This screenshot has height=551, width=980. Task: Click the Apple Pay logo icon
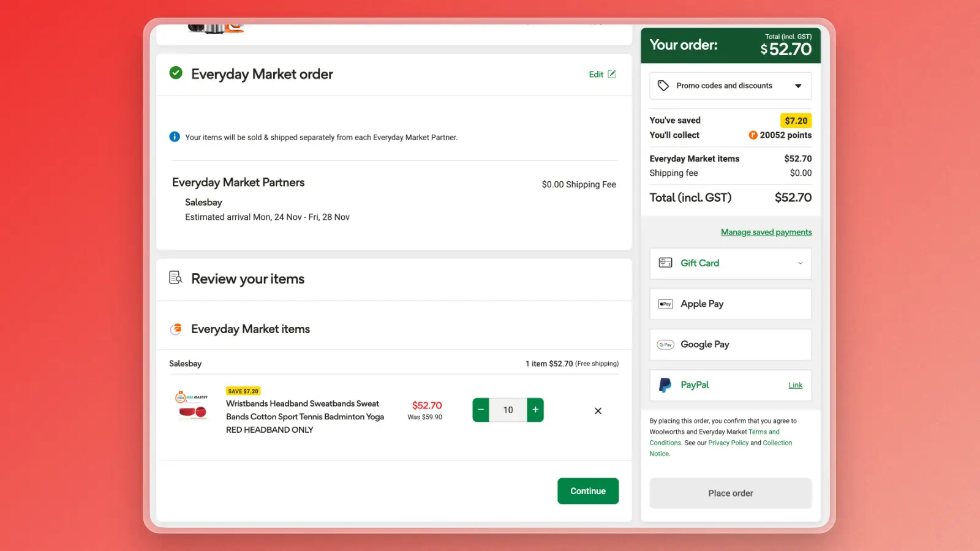tap(666, 304)
